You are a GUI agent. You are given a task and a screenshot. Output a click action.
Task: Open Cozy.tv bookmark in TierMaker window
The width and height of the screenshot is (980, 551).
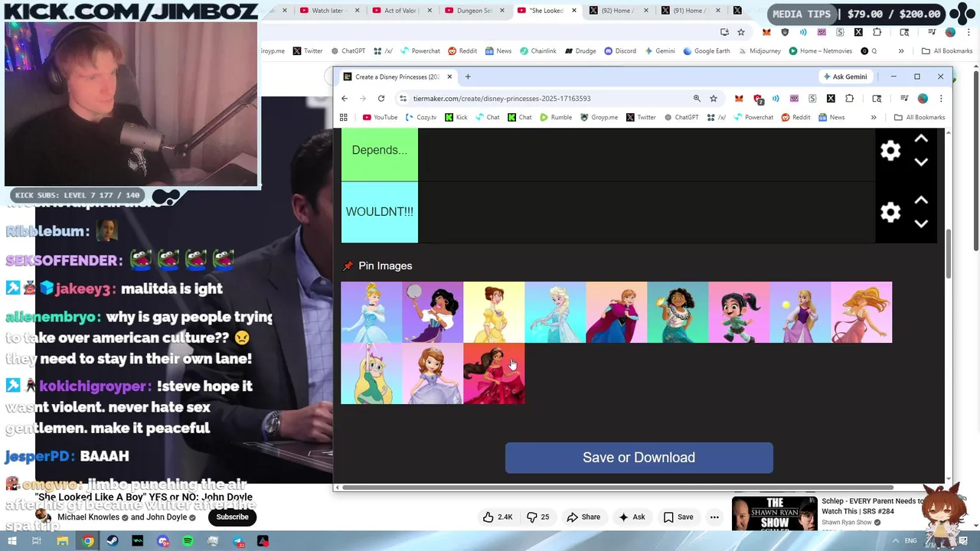[420, 117]
